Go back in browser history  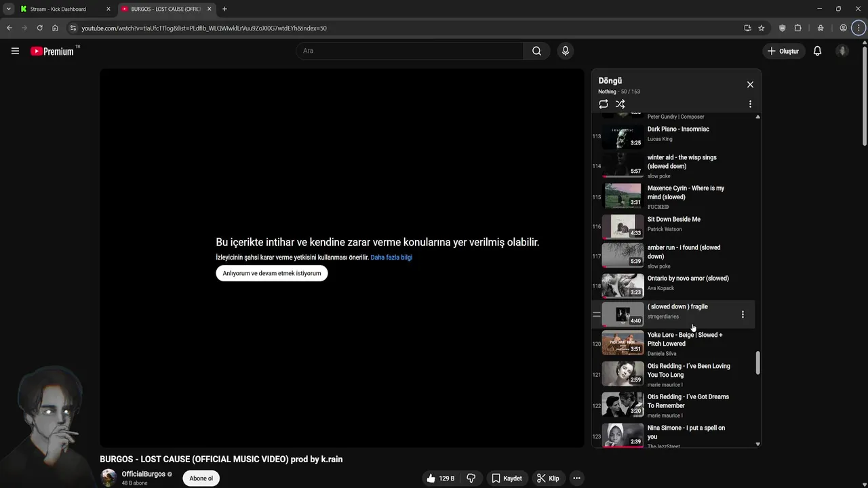pos(9,28)
